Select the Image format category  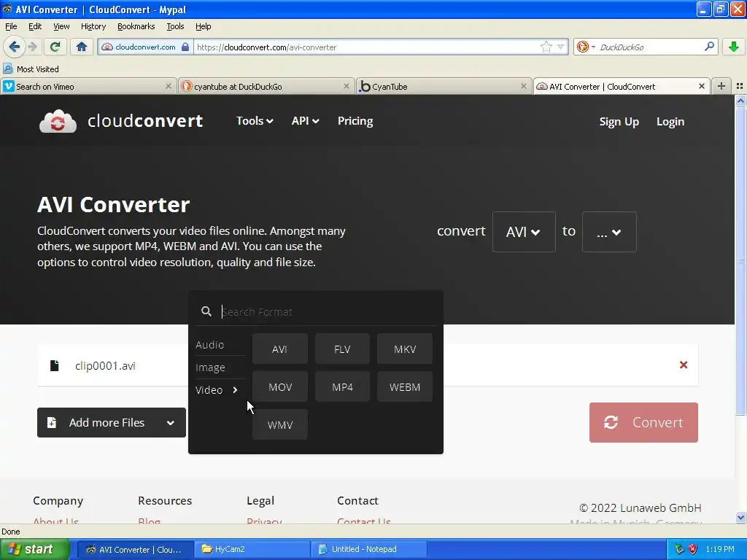(x=210, y=367)
